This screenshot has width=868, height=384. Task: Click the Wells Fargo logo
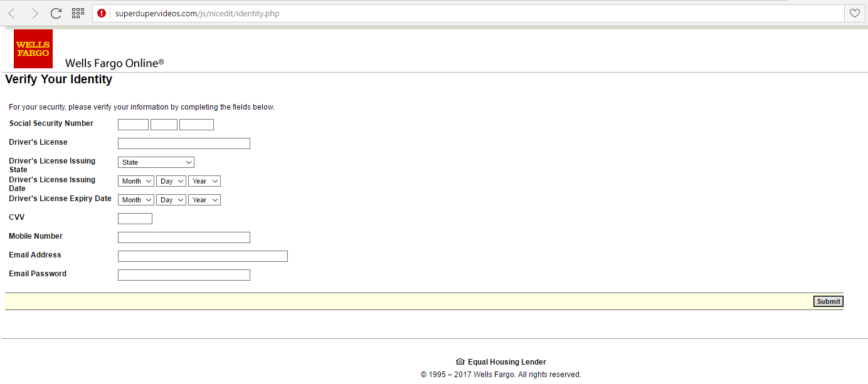point(33,49)
